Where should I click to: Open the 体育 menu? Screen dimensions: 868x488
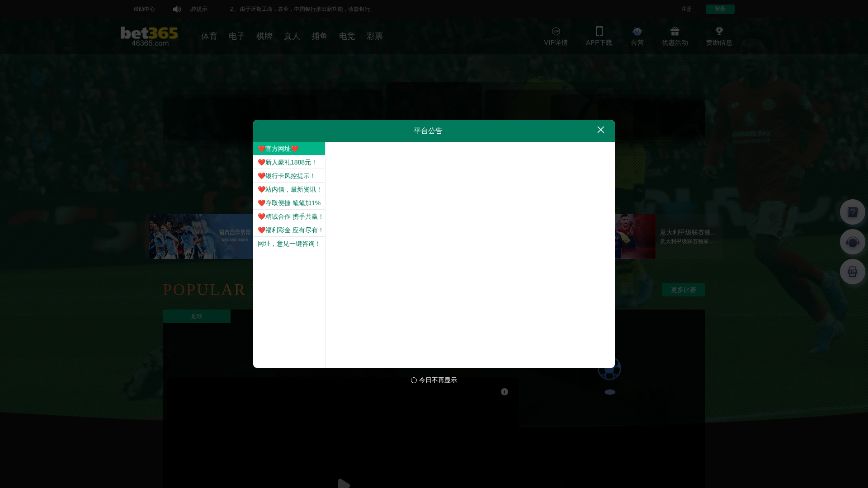pos(209,36)
